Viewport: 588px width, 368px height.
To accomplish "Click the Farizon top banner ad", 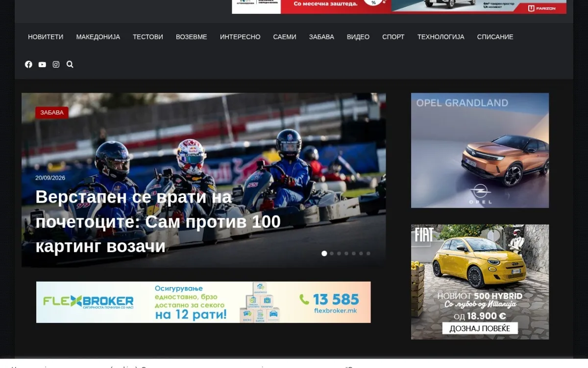I will click(399, 6).
